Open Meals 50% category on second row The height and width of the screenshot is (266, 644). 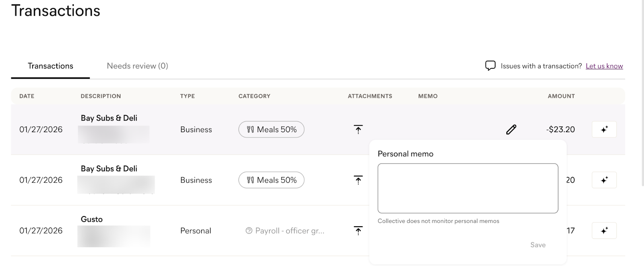pos(271,180)
